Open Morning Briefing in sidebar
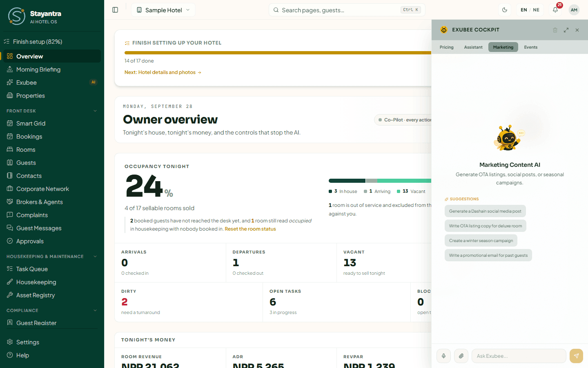 [x=52, y=70]
